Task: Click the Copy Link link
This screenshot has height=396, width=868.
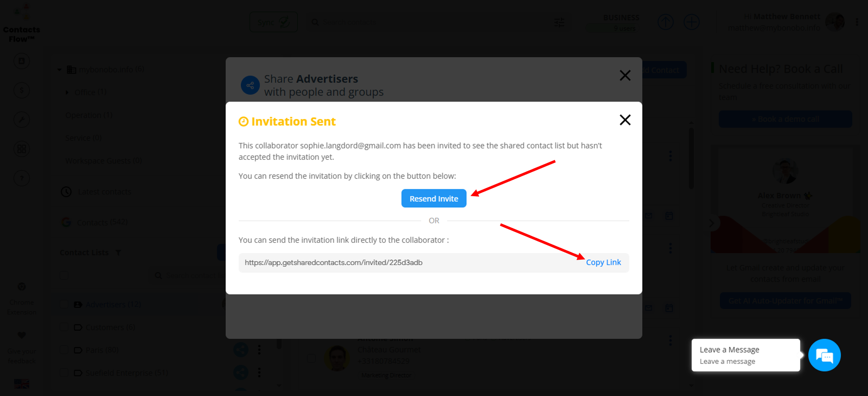Action: click(x=603, y=262)
